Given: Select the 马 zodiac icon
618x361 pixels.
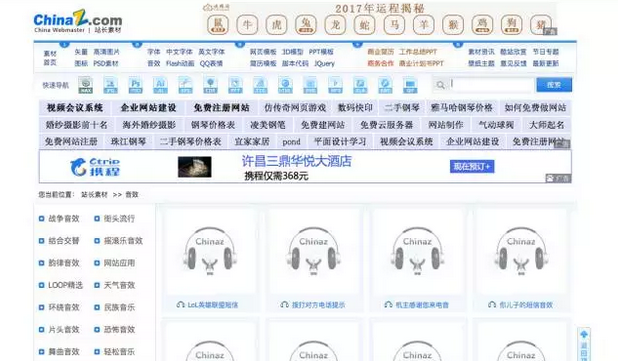Looking at the screenshot, I should (394, 25).
